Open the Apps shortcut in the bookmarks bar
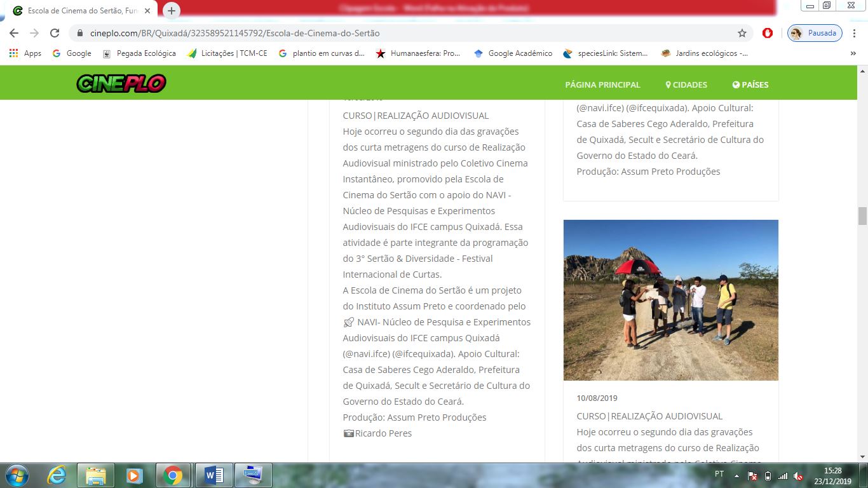This screenshot has width=868, height=488. tap(25, 53)
